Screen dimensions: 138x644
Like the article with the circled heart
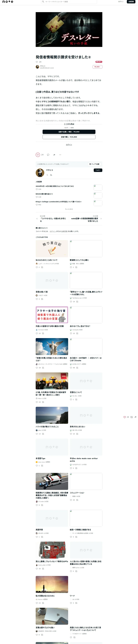(38, 155)
